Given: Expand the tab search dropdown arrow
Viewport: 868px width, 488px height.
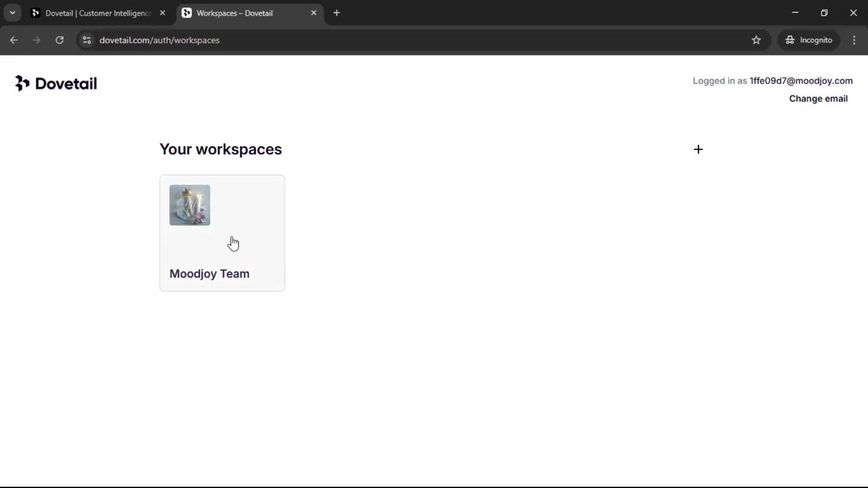Looking at the screenshot, I should click(13, 13).
